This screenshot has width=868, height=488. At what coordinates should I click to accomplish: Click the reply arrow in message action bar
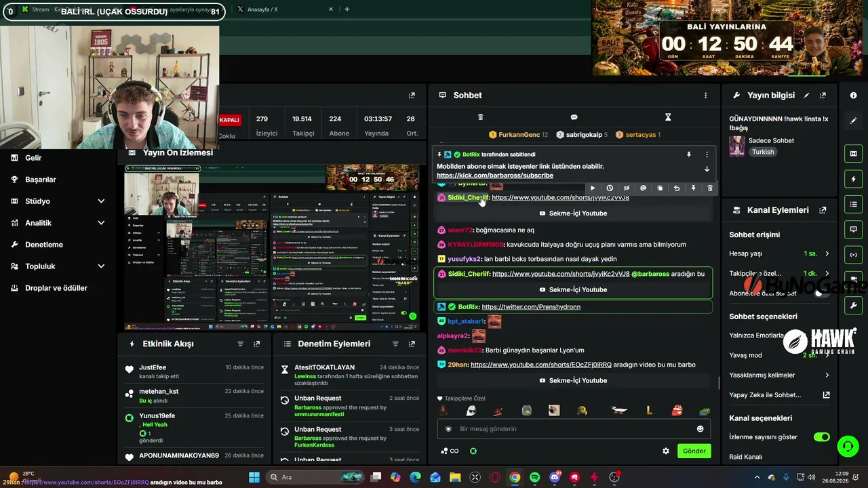point(677,188)
